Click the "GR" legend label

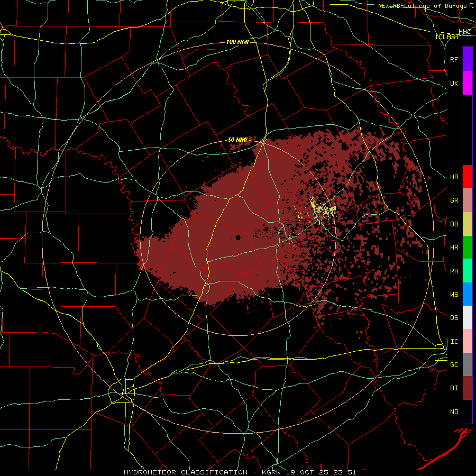tap(454, 200)
